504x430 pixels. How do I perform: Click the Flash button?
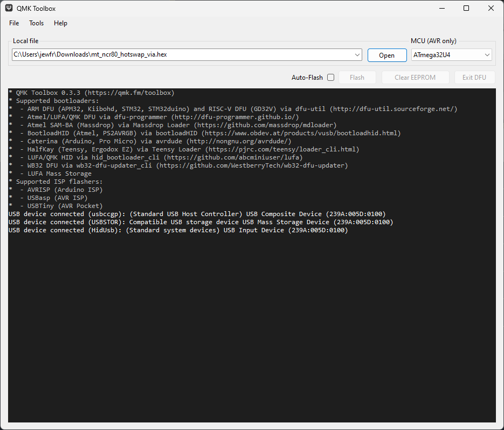click(357, 78)
